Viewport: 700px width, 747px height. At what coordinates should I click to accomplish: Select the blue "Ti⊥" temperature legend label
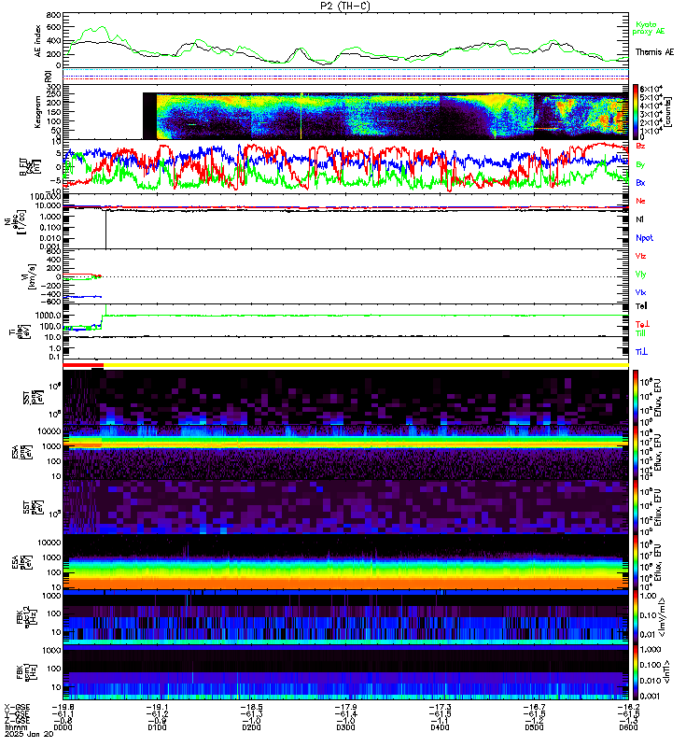point(641,352)
